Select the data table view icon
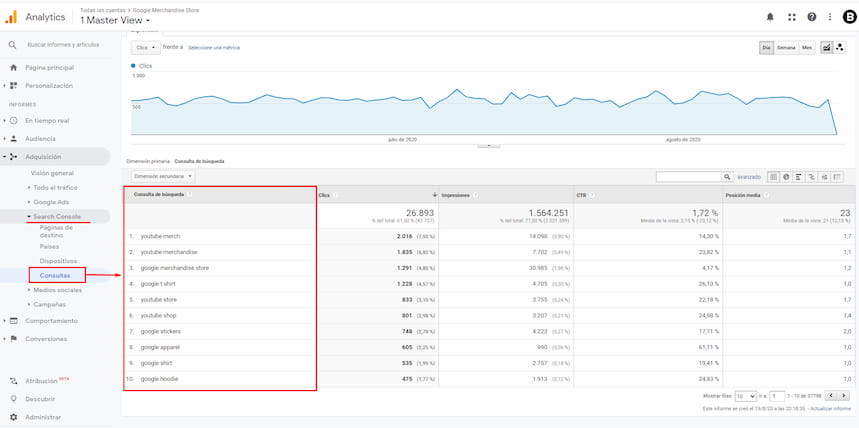Viewport: 859px width, 428px height. [774, 177]
